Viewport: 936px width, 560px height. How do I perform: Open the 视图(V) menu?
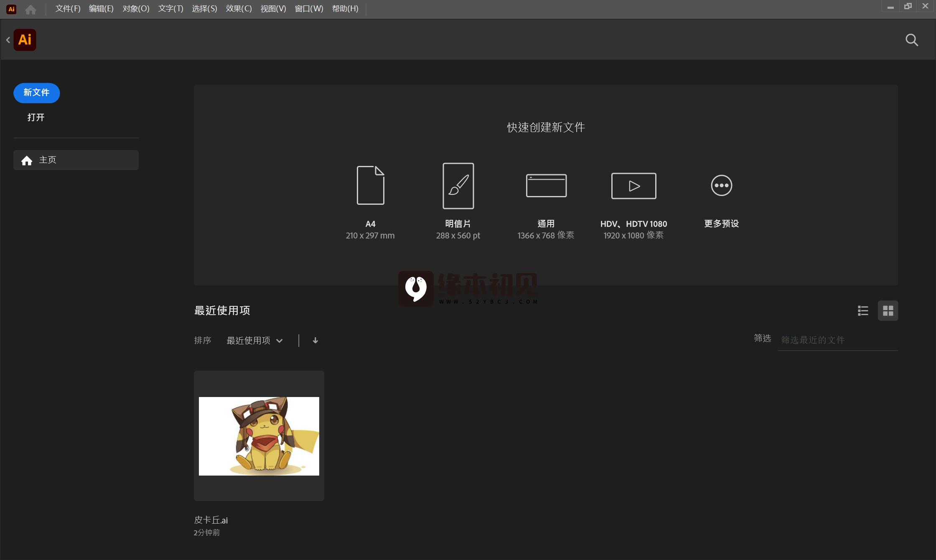click(x=273, y=9)
